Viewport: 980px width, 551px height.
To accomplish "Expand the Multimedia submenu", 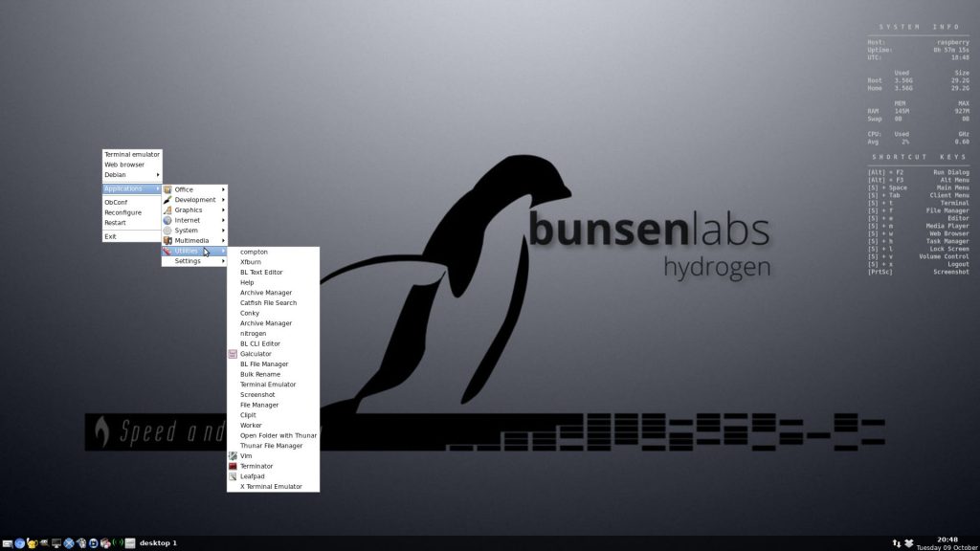I will (194, 240).
